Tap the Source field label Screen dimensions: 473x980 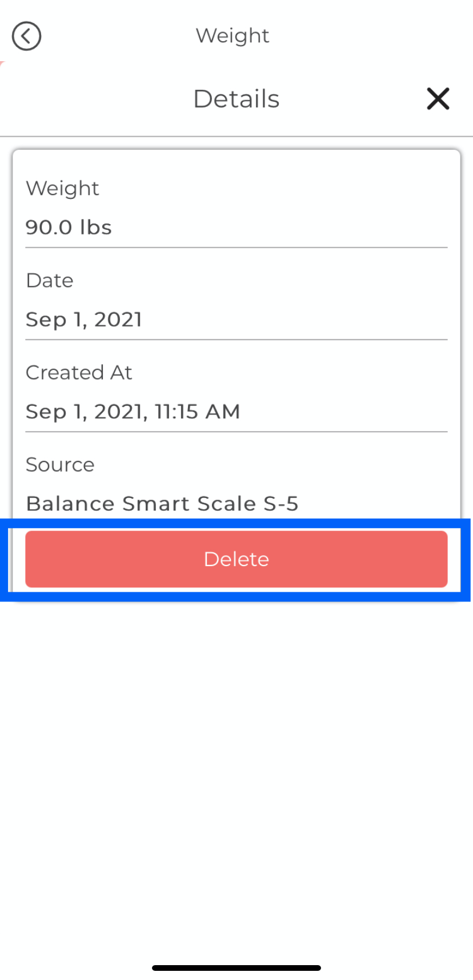[x=60, y=465]
